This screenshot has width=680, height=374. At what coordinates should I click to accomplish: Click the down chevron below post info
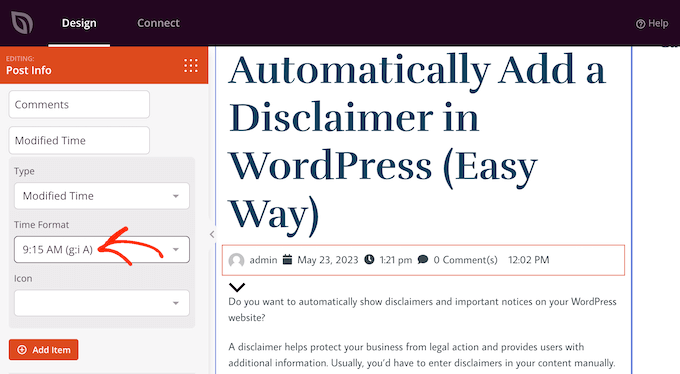pos(237,287)
